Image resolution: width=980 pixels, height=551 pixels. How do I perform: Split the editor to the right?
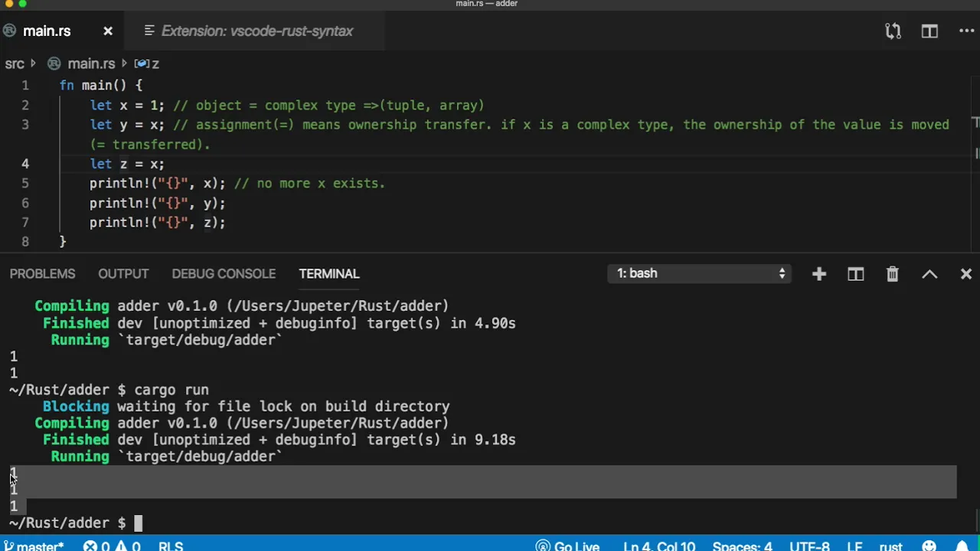(x=929, y=31)
